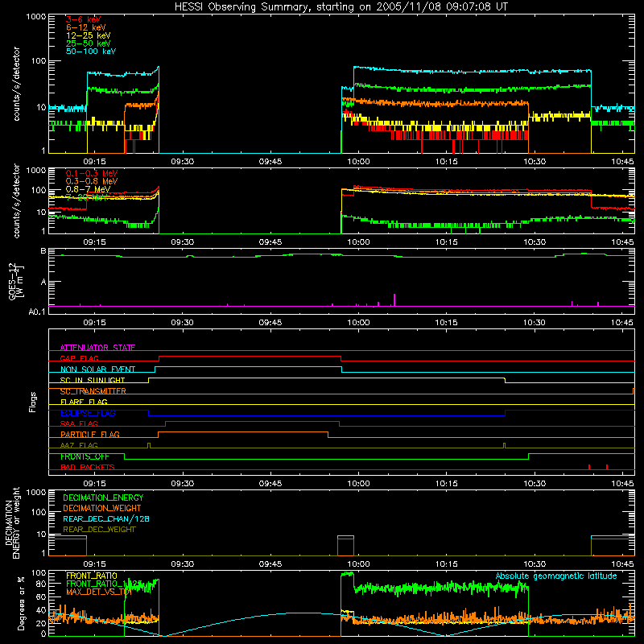Select the cyan 50-100 keV legend label
Screen dimensions: 644x644
pos(91,52)
